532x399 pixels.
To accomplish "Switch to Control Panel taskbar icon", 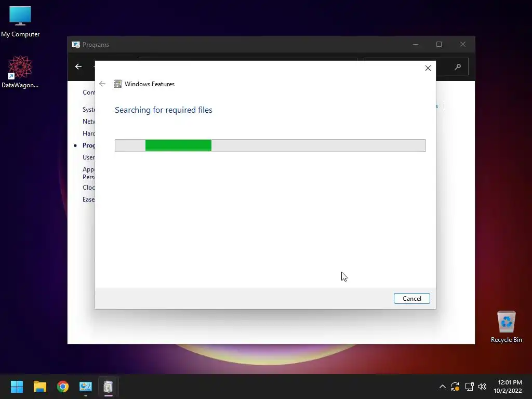I will click(x=86, y=387).
